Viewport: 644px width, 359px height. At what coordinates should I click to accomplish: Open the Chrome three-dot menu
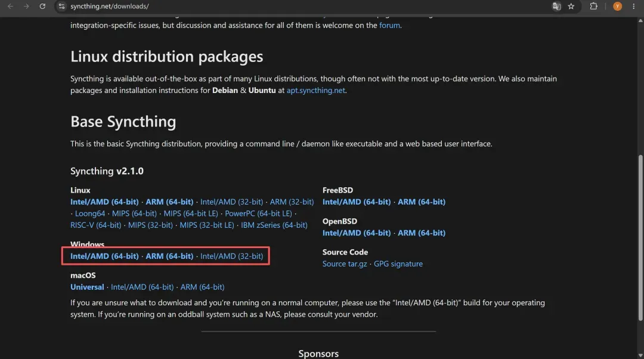633,6
